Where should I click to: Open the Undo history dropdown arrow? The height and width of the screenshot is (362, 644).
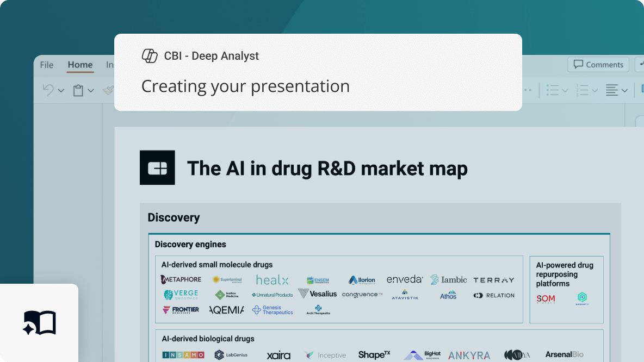[x=61, y=91]
